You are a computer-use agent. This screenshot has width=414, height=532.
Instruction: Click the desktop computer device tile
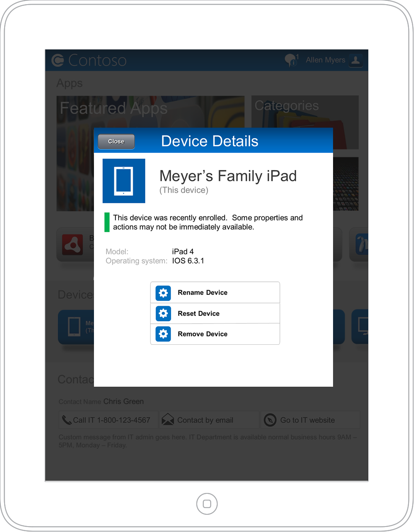point(360,327)
